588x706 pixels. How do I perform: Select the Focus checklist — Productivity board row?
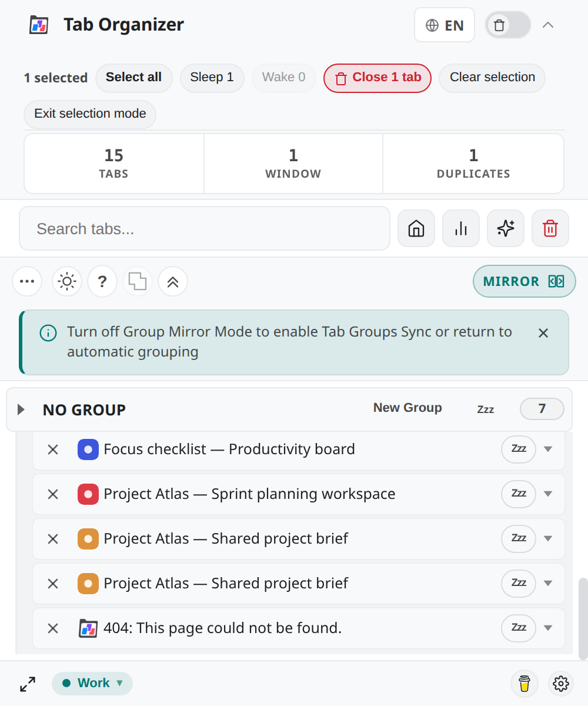(x=299, y=449)
